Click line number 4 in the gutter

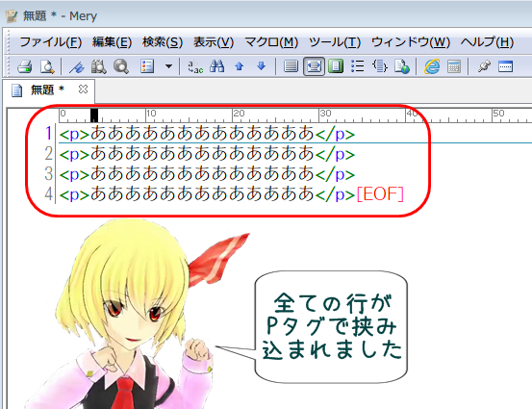48,193
